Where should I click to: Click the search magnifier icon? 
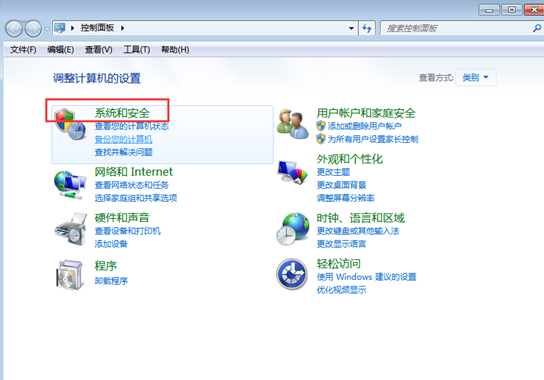tap(536, 28)
